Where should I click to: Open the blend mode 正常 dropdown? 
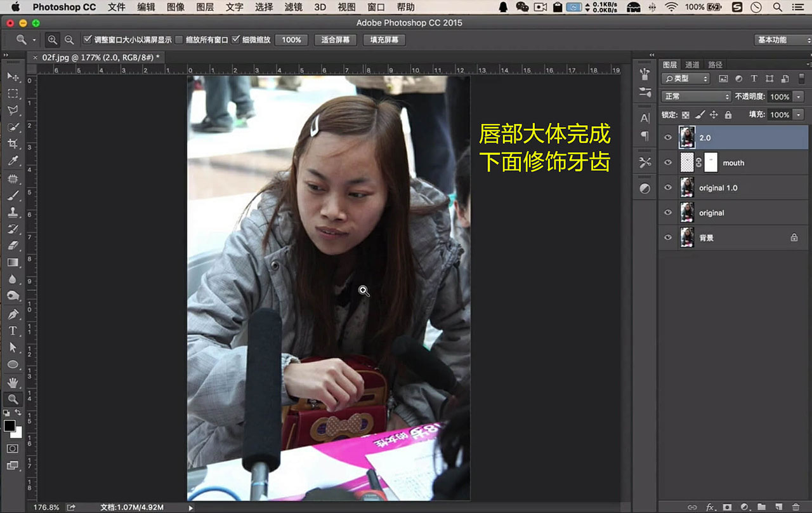(697, 97)
